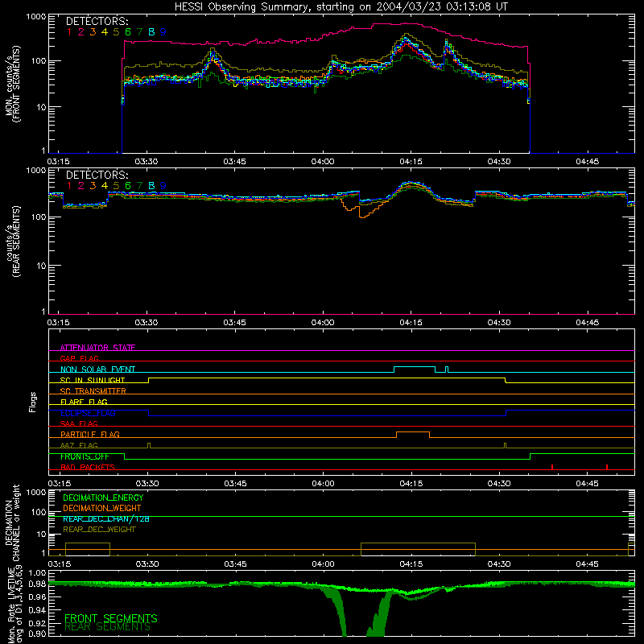The height and width of the screenshot is (644, 644).
Task: Click the REAR SEGMENTS livetime legend
Action: click(x=108, y=627)
